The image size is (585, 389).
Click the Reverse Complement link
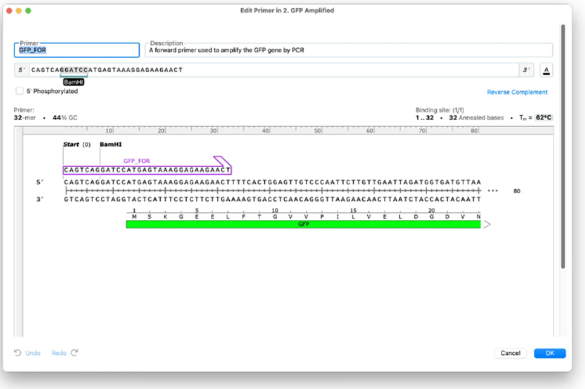pyautogui.click(x=517, y=92)
